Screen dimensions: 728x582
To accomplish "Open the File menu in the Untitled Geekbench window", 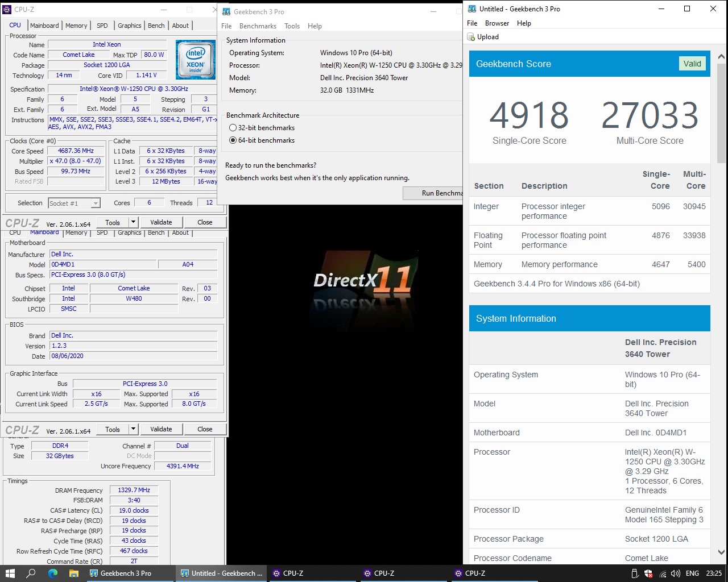I will pos(472,23).
